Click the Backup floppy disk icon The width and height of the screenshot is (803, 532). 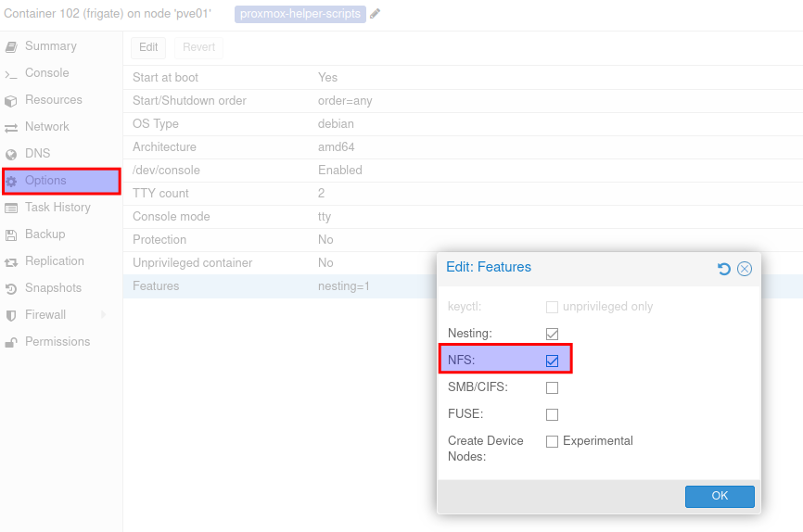coord(11,234)
